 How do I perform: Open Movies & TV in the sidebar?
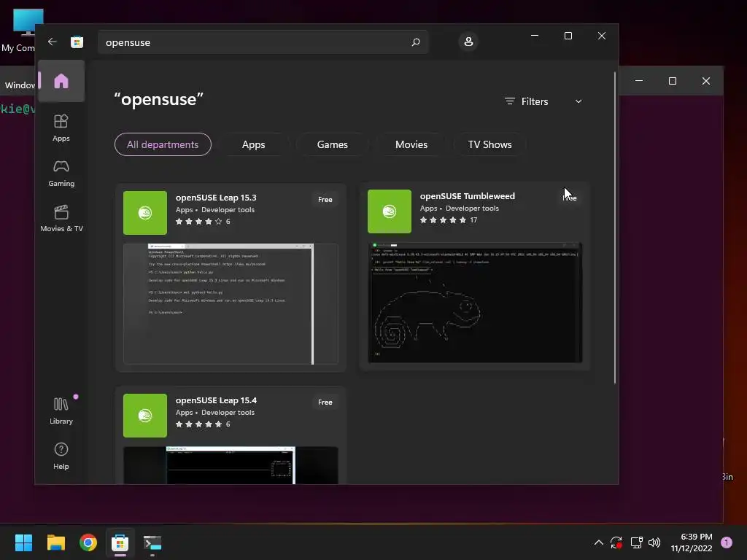(x=61, y=219)
